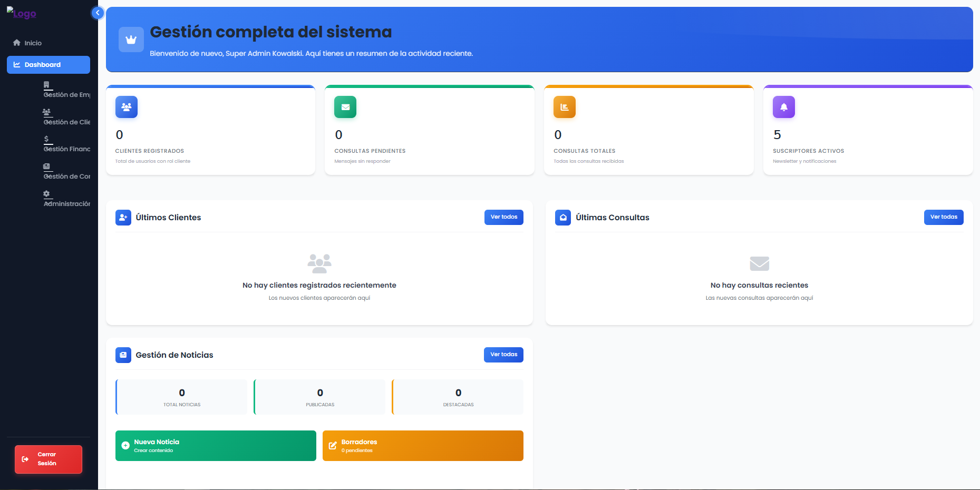Viewport: 980px width, 490px height.
Task: Click the green envelope icon on Consultas Pendientes
Action: tap(345, 107)
